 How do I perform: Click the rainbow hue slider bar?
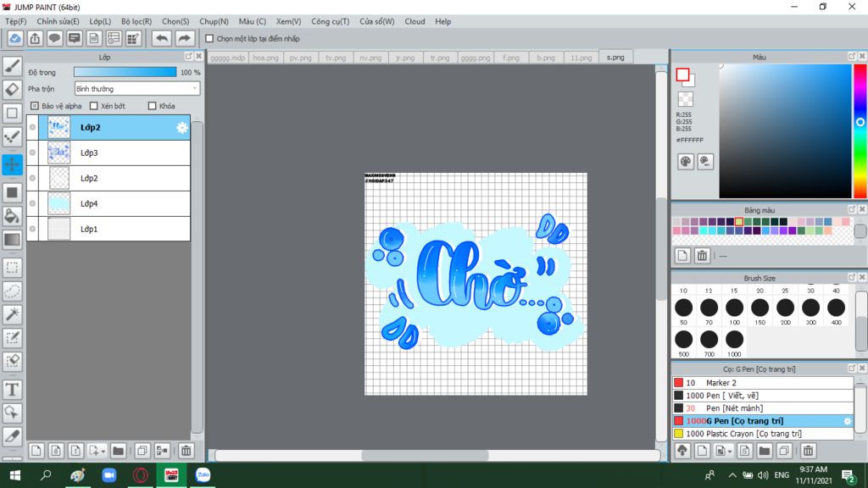point(860,131)
